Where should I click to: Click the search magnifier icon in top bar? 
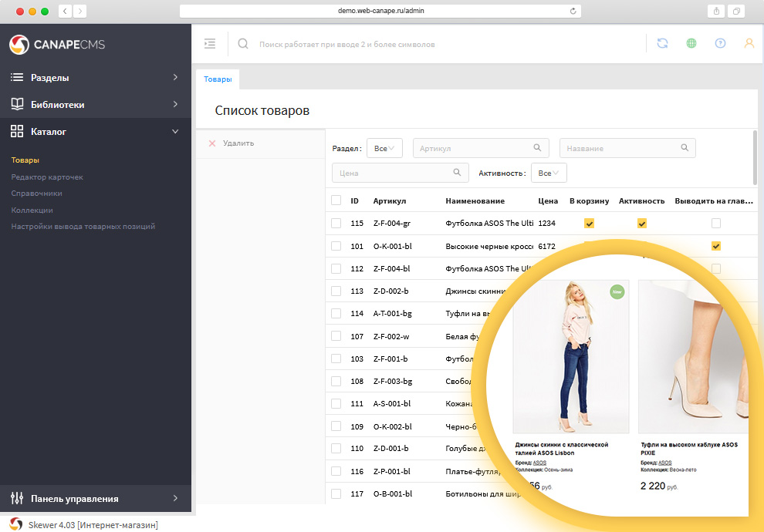[x=243, y=44]
